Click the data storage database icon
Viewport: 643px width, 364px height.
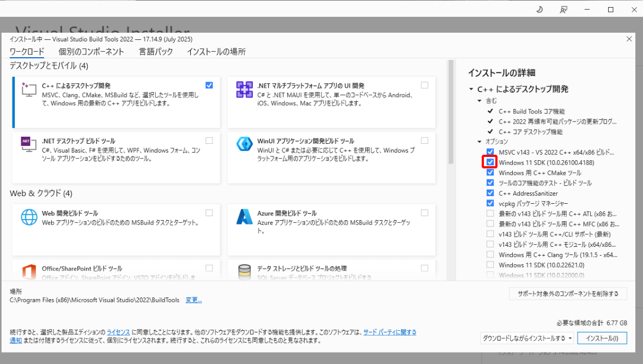click(245, 272)
